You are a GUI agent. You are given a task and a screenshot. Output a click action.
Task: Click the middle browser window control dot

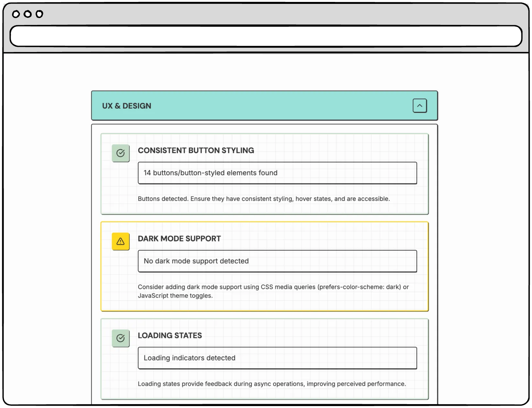point(27,14)
